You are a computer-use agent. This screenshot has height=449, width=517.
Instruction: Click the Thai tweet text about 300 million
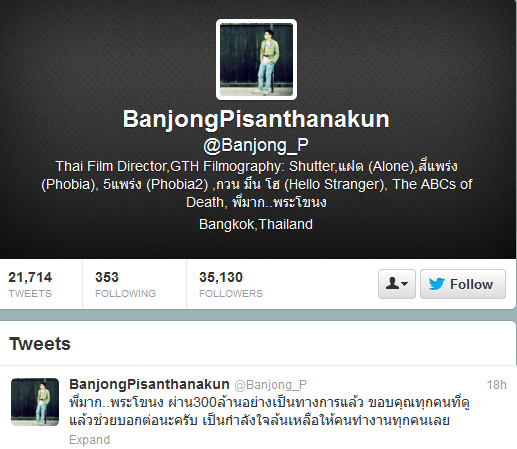[x=269, y=411]
